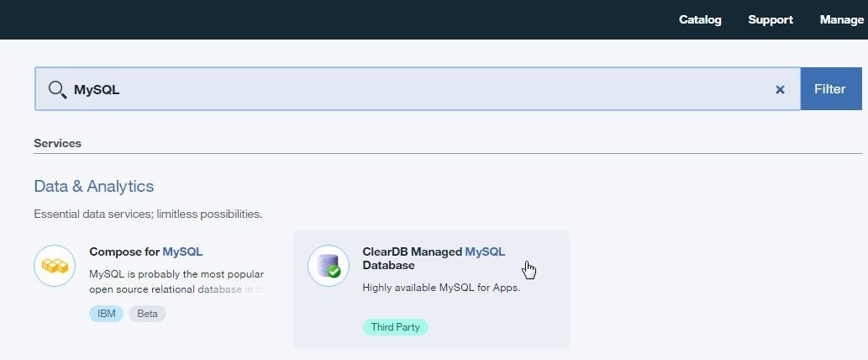Open the Support menu
The image size is (868, 360).
coord(770,19)
